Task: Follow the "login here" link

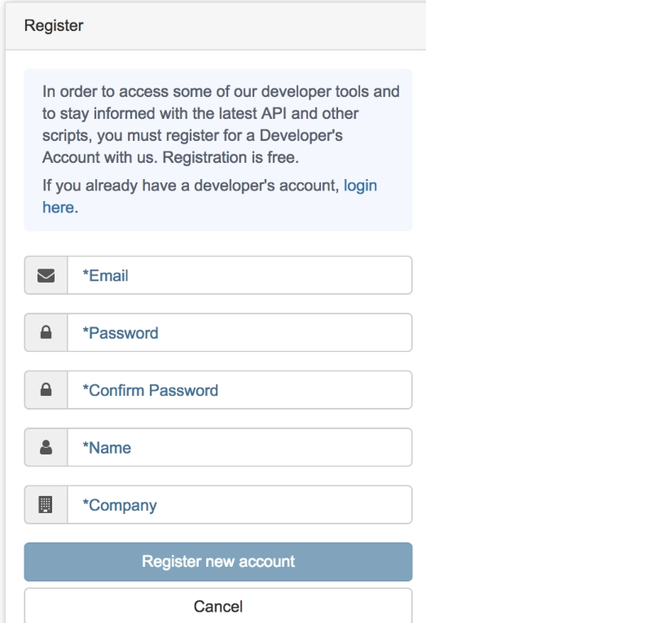Action: [x=358, y=186]
